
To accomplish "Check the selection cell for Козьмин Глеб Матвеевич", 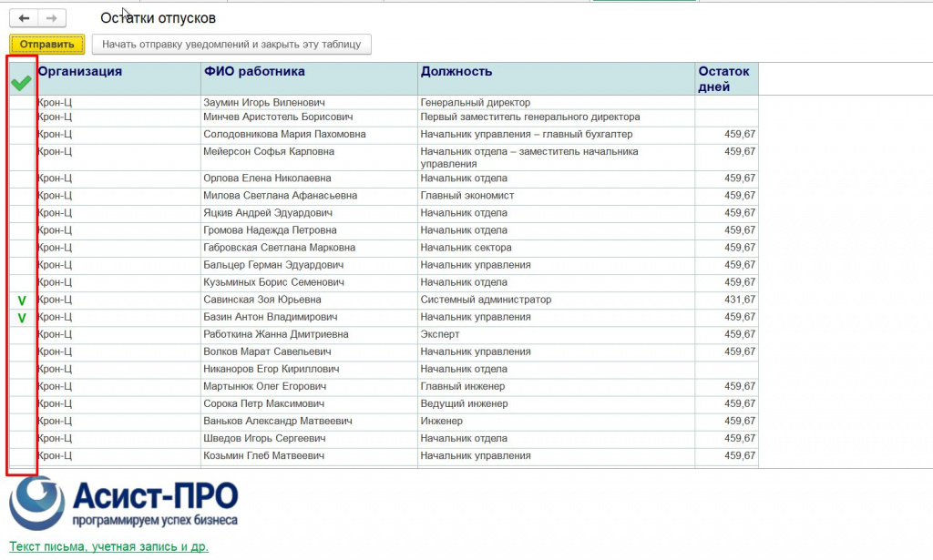I will pyautogui.click(x=23, y=456).
